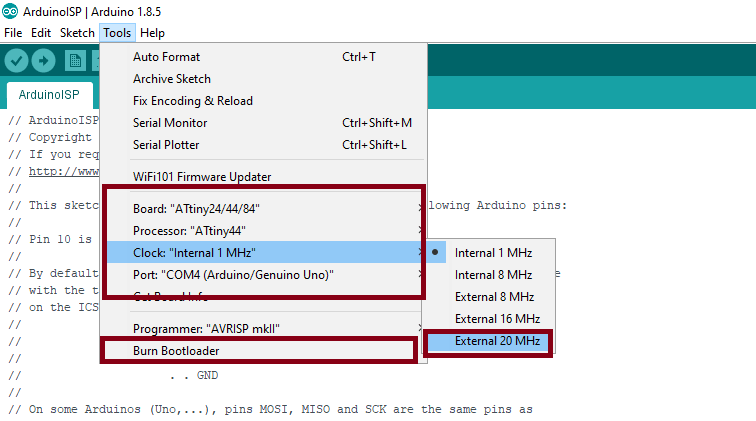Click the "GND" text in the code

coord(207,375)
